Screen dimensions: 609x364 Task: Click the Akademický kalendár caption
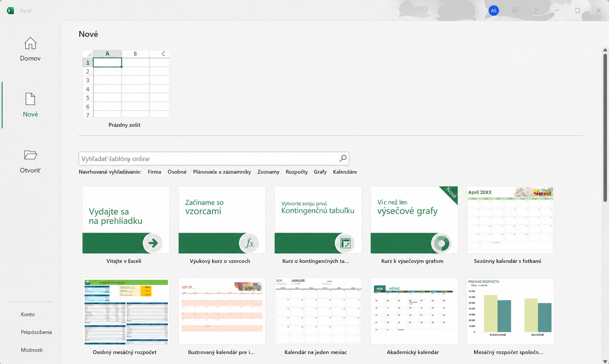pos(413,352)
